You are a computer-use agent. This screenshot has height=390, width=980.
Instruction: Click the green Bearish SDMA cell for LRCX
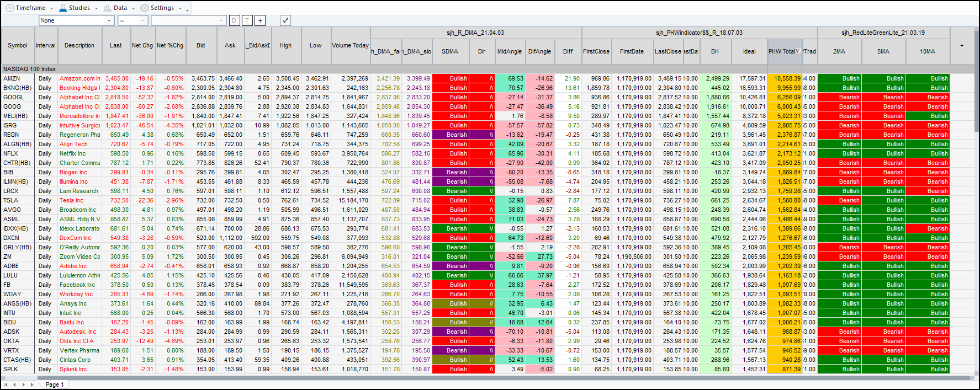(x=450, y=191)
